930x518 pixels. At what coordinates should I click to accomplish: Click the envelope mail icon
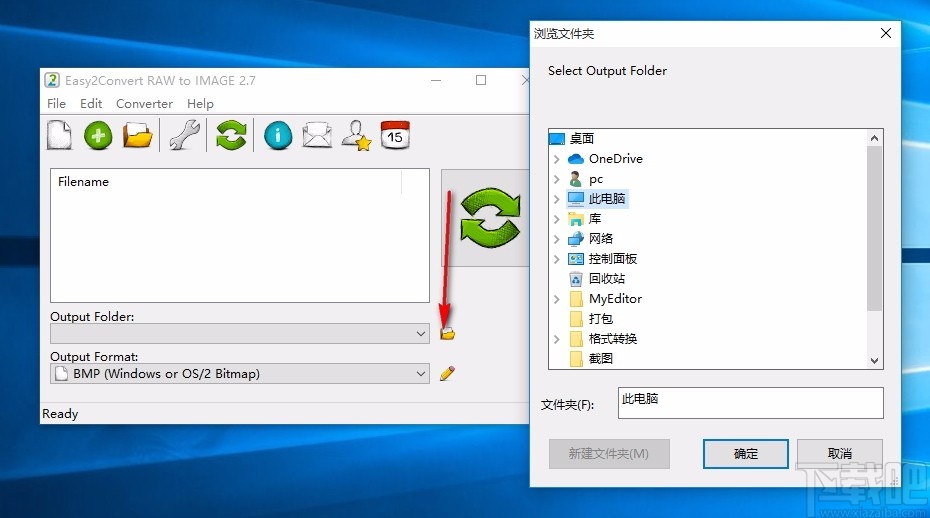tap(317, 135)
